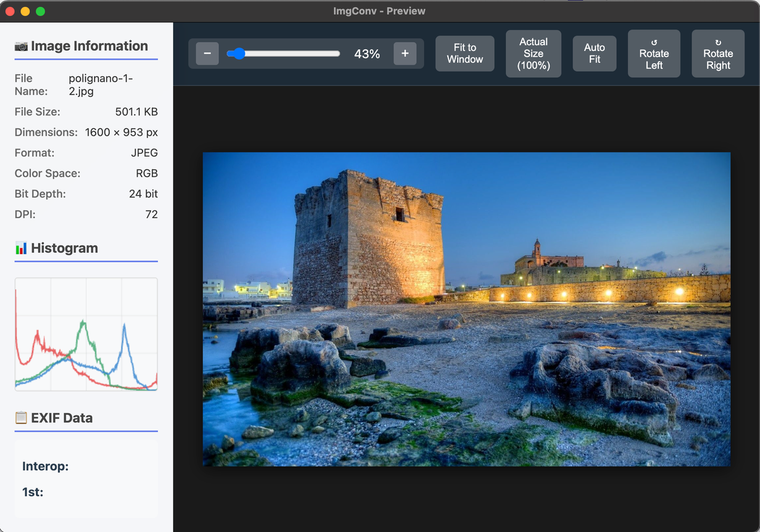Click the Histogram heading text
Screen dimensions: 760x532
[65, 248]
